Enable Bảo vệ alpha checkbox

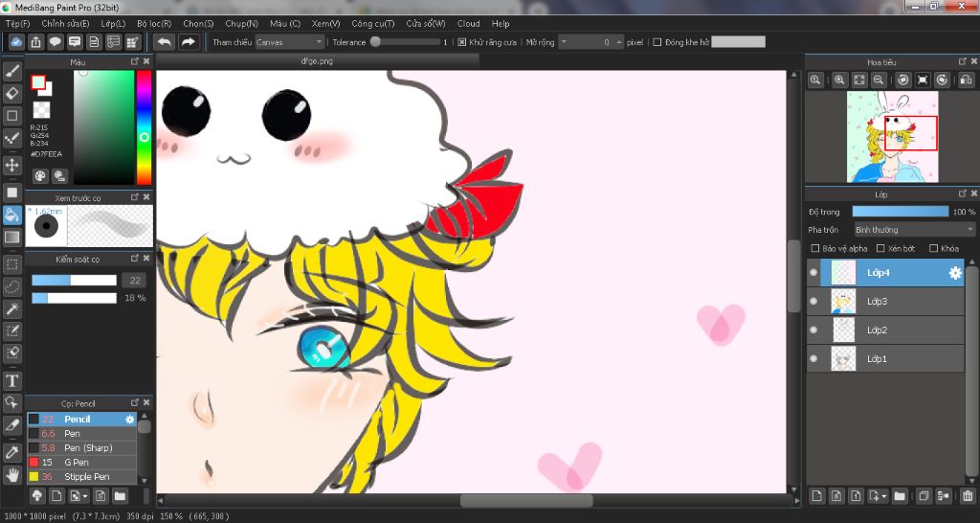tap(814, 248)
